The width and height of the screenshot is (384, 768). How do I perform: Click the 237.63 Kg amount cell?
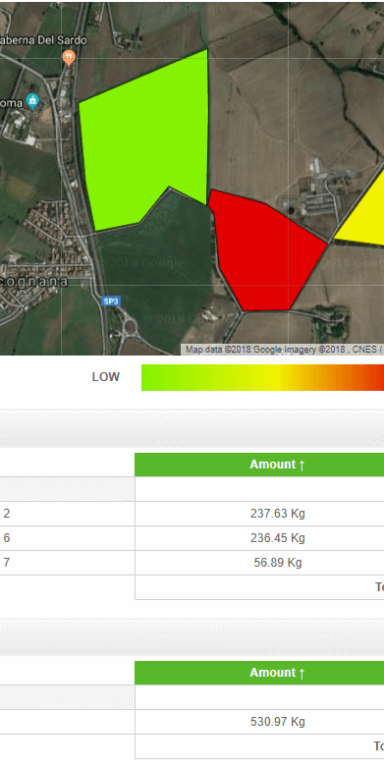coord(277,514)
